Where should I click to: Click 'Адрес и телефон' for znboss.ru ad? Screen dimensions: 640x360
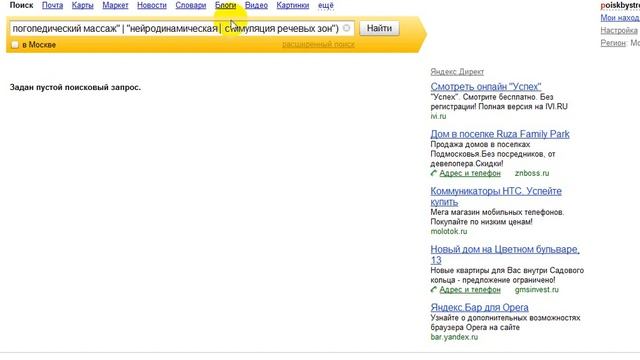tap(470, 173)
